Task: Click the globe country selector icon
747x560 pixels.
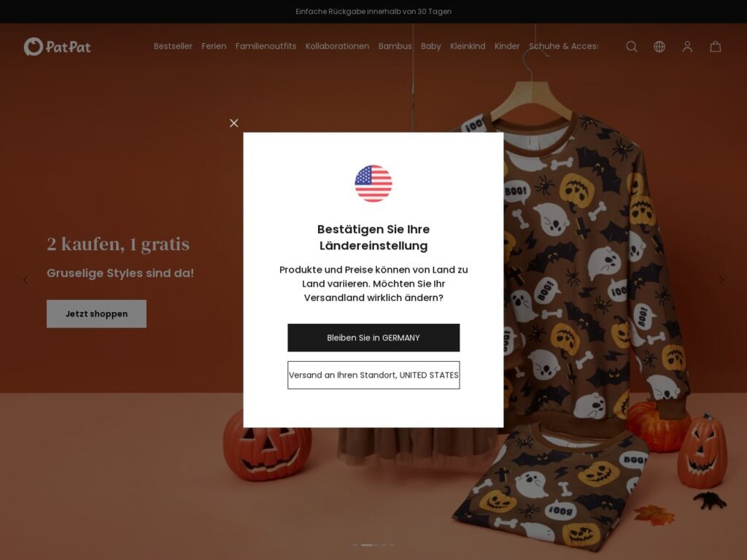Action: coord(659,46)
